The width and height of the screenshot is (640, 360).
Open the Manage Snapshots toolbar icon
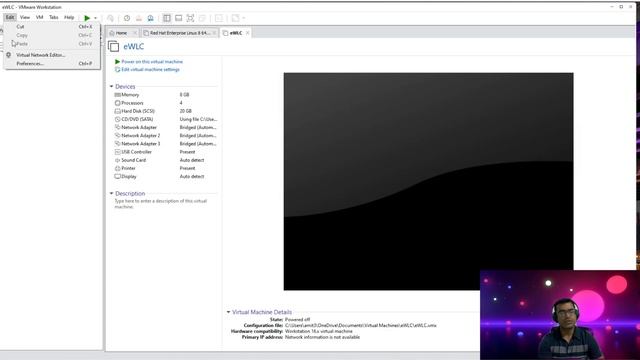point(151,18)
